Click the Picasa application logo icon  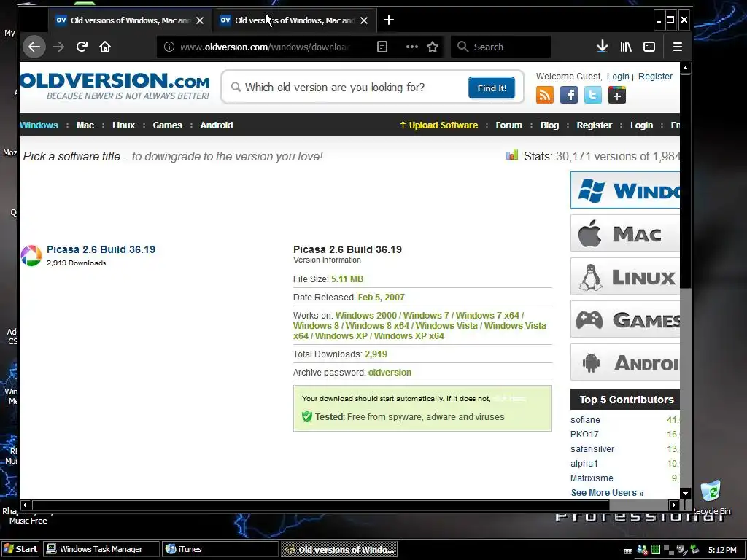[x=31, y=256]
